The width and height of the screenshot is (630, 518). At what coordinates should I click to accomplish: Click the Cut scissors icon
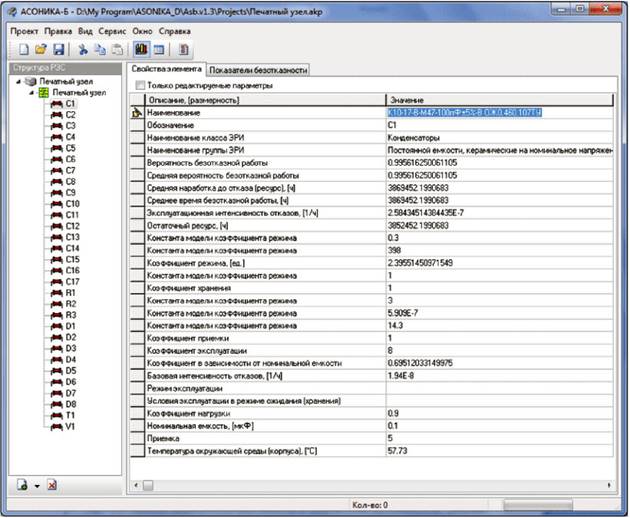click(83, 50)
